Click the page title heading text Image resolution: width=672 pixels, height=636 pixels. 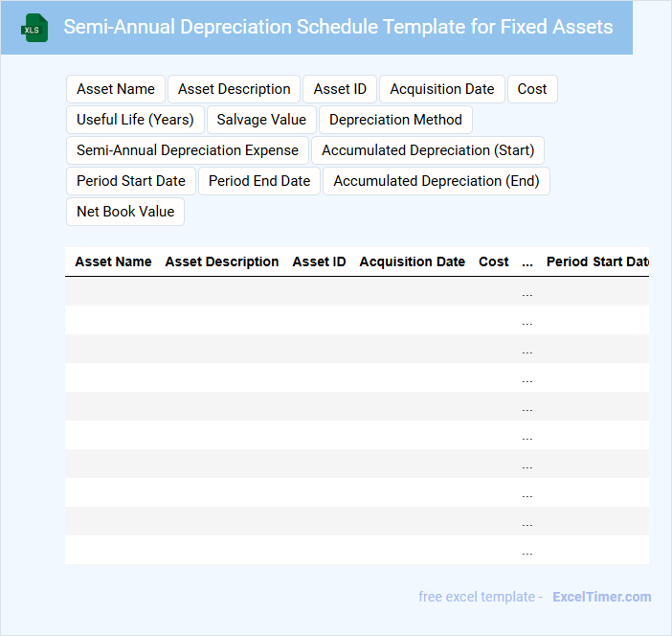(x=338, y=27)
